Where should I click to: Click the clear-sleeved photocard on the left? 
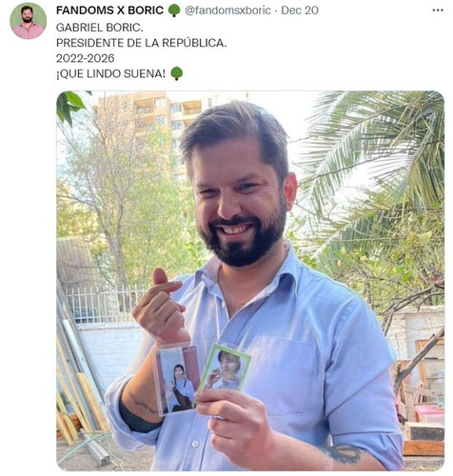tap(178, 379)
